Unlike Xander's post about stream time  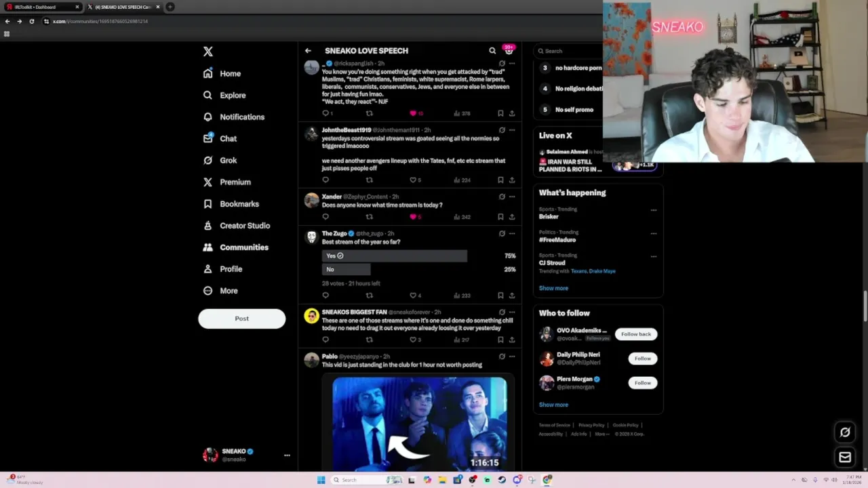pos(413,217)
